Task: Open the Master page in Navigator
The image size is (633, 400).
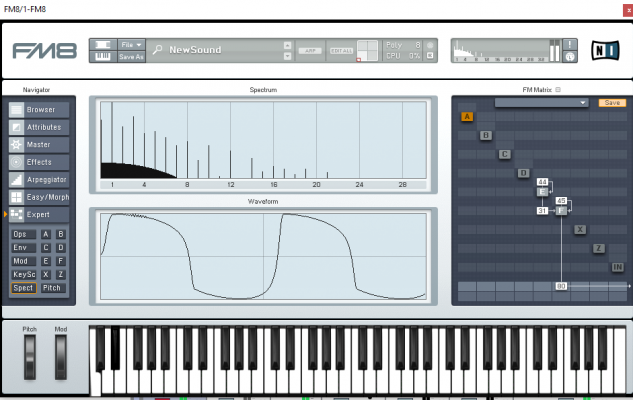Action: pos(39,145)
